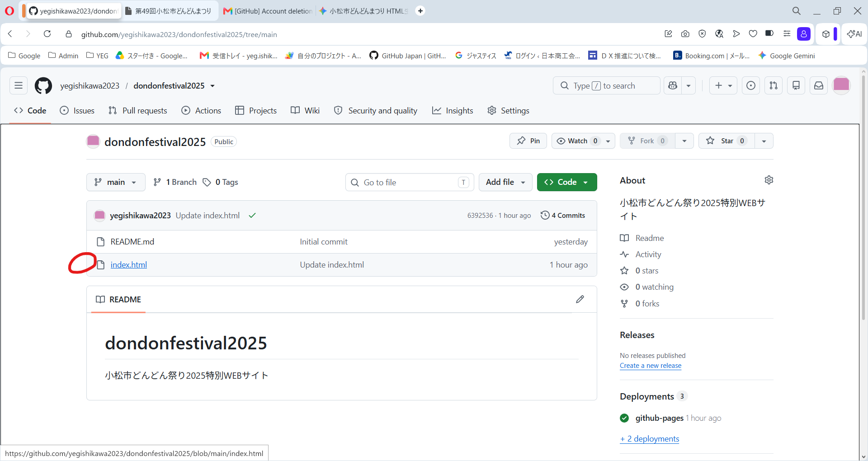Click the Go to file search box
The image size is (868, 461).
[x=410, y=182]
